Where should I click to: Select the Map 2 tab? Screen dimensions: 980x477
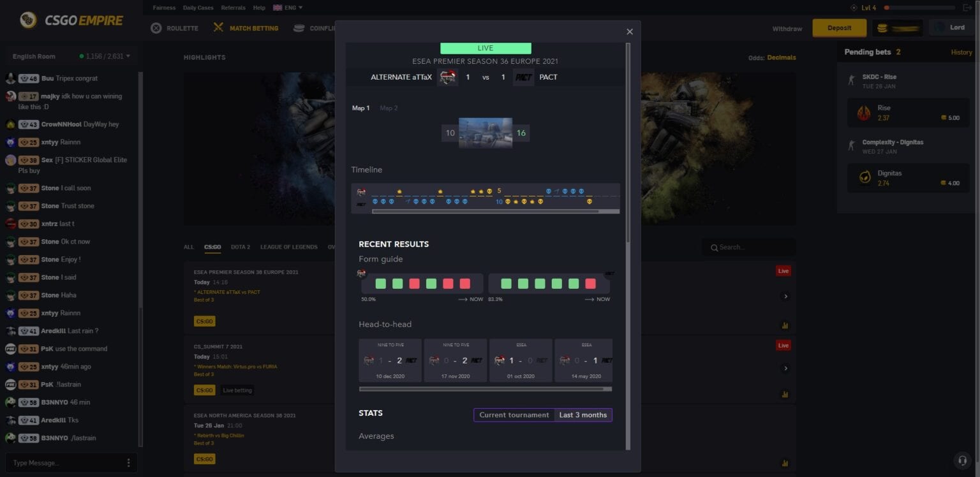tap(389, 108)
